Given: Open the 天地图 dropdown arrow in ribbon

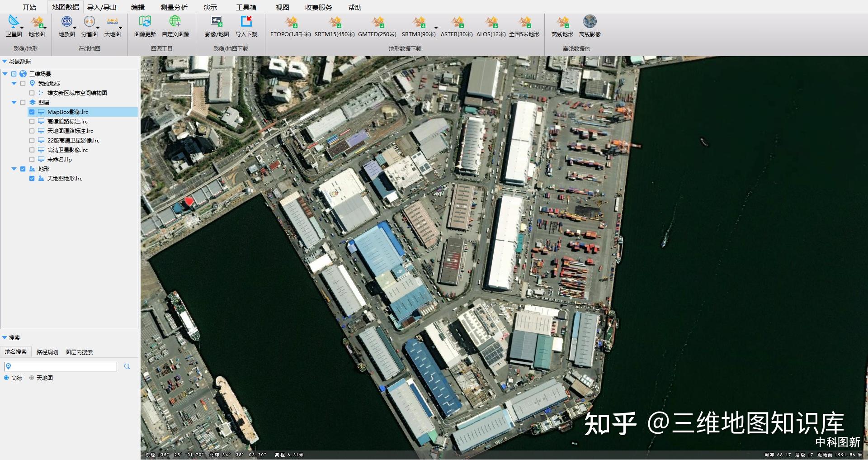Looking at the screenshot, I should click(120, 28).
